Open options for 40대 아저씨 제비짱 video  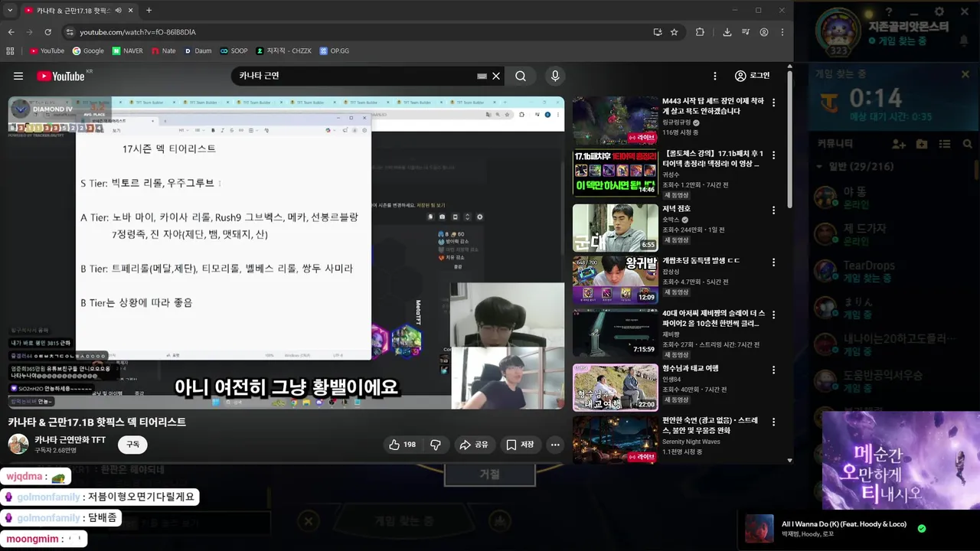(x=773, y=316)
